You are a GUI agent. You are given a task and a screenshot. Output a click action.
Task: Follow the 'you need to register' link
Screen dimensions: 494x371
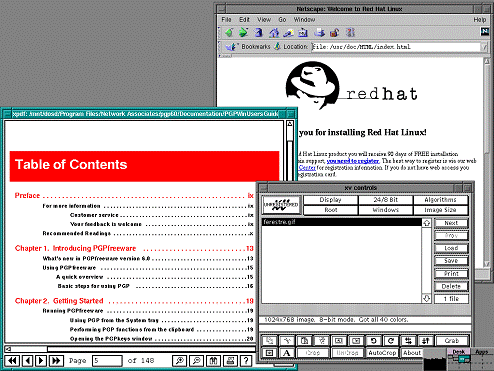353,161
